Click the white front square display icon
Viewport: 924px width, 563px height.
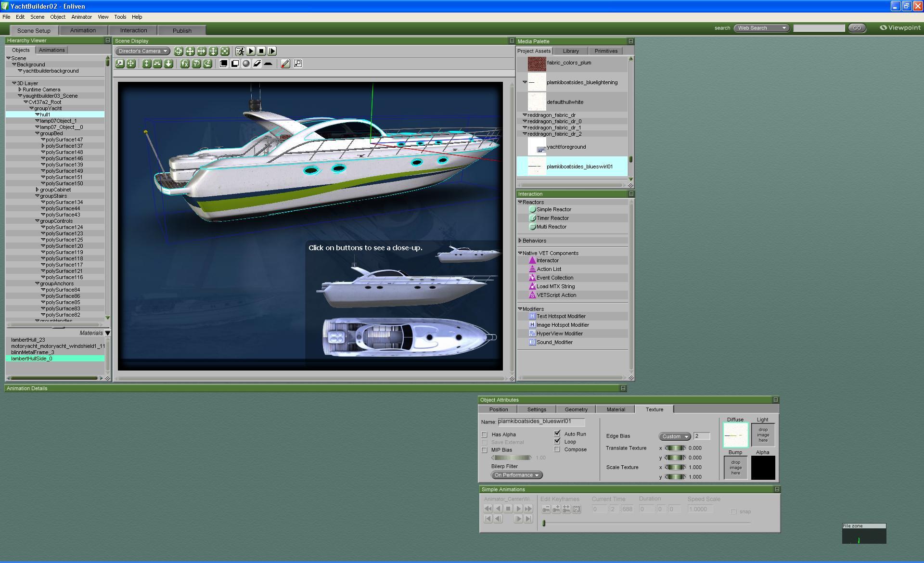pos(235,64)
